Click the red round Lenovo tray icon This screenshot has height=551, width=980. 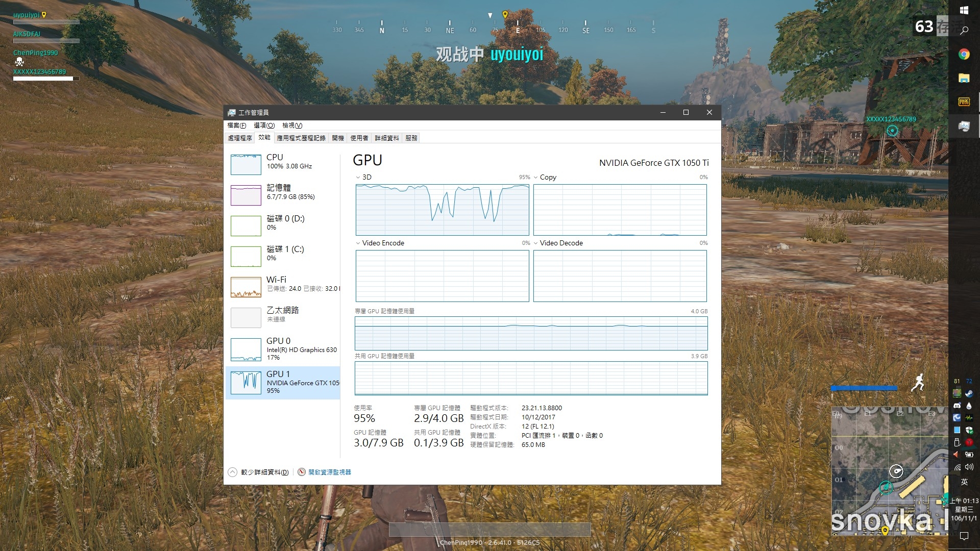pyautogui.click(x=969, y=442)
